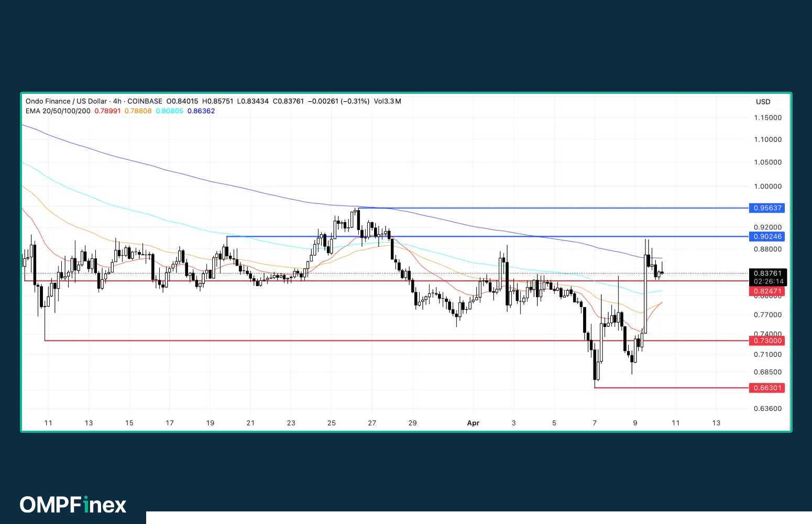Click the COINBASE exchange label
This screenshot has width=812, height=524.
[145, 101]
